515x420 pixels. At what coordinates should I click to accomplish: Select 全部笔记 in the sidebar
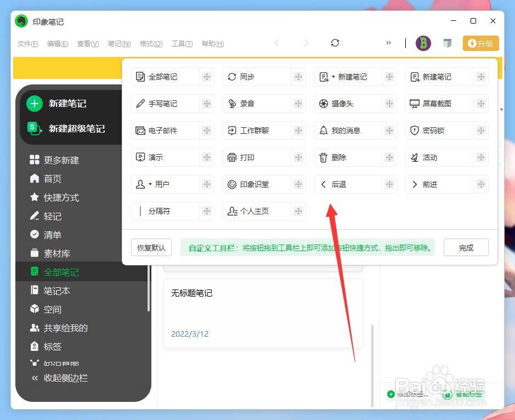[83, 272]
